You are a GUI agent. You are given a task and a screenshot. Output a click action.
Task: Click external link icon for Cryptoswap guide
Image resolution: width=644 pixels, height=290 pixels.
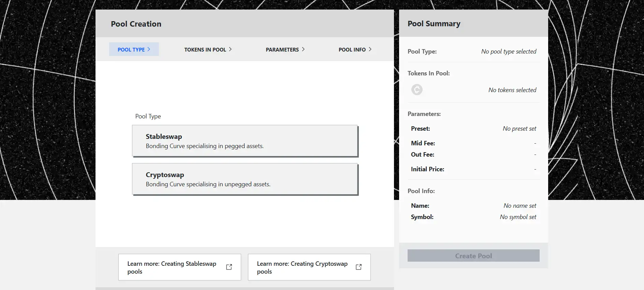tap(358, 267)
